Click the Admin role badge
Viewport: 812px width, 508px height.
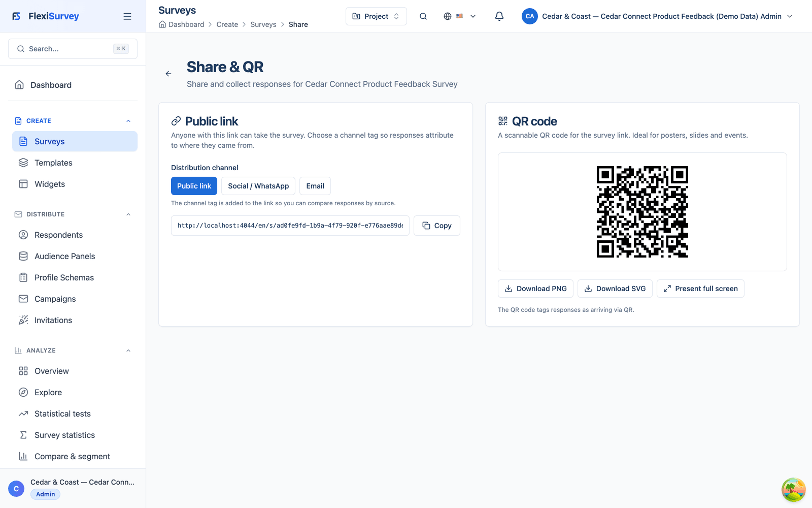[45, 494]
